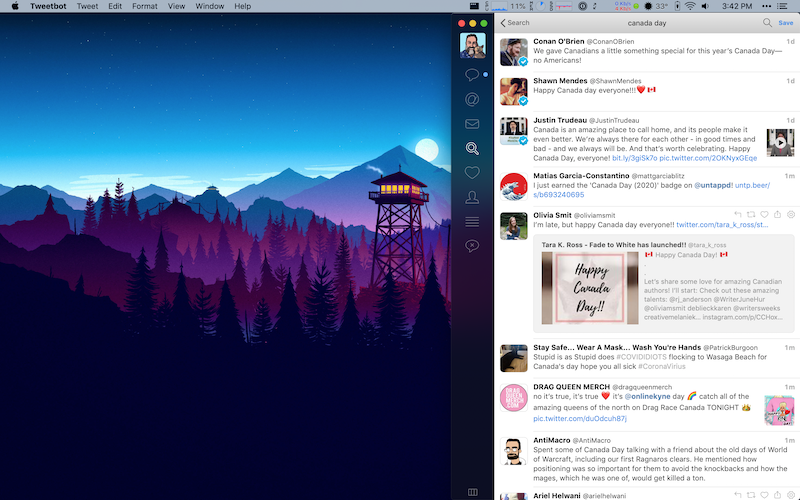Open the Lists icon in sidebar
This screenshot has height=500, width=800.
pyautogui.click(x=472, y=221)
